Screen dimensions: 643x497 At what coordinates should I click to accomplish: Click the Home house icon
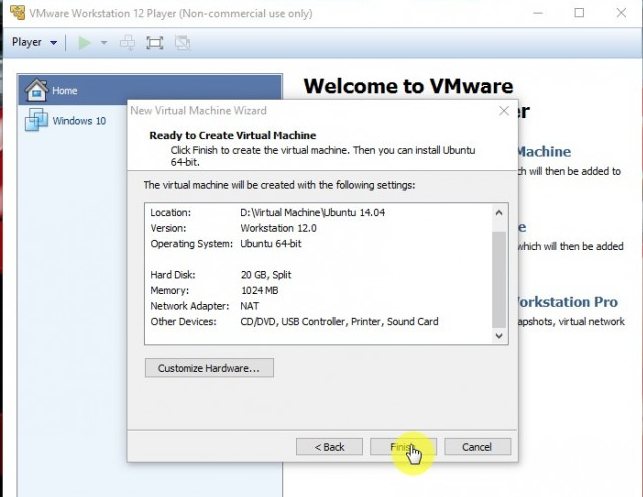pyautogui.click(x=36, y=90)
